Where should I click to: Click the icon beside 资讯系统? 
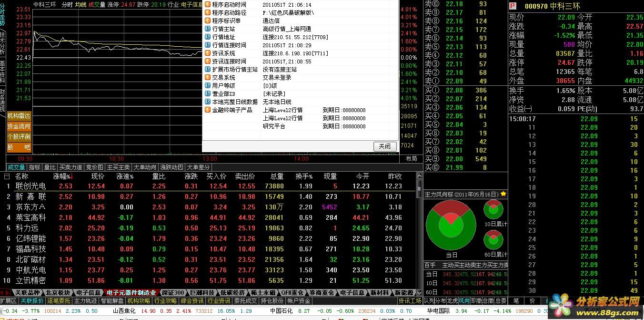[207, 53]
